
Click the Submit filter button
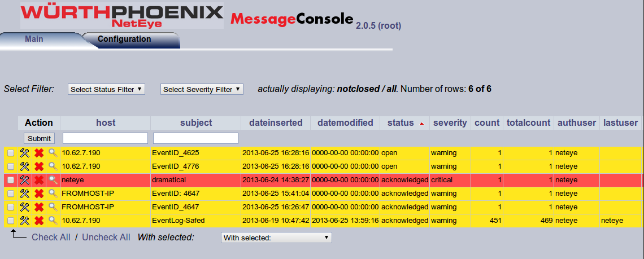pos(39,138)
